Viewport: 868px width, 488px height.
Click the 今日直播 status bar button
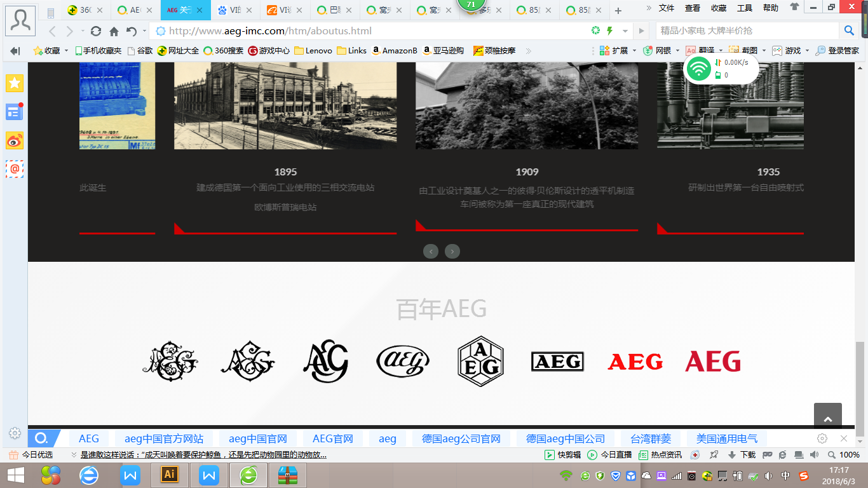(609, 455)
